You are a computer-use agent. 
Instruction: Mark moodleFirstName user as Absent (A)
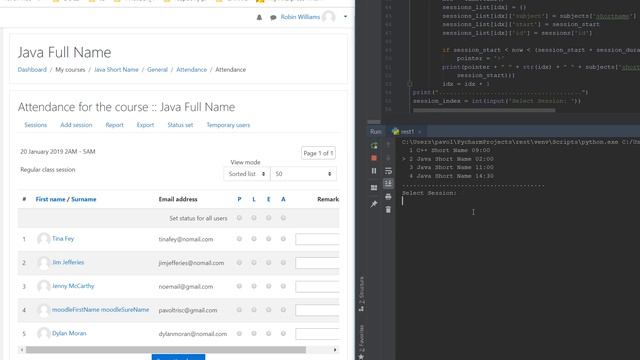[x=283, y=310]
